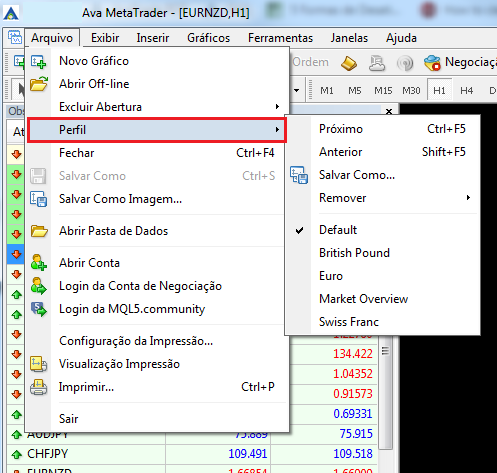Click the 0.69331 ask price value
This screenshot has height=473, width=497.
[353, 414]
